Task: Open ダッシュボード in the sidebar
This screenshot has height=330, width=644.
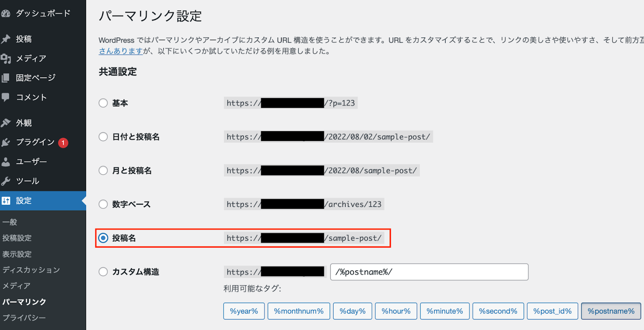Action: point(43,14)
